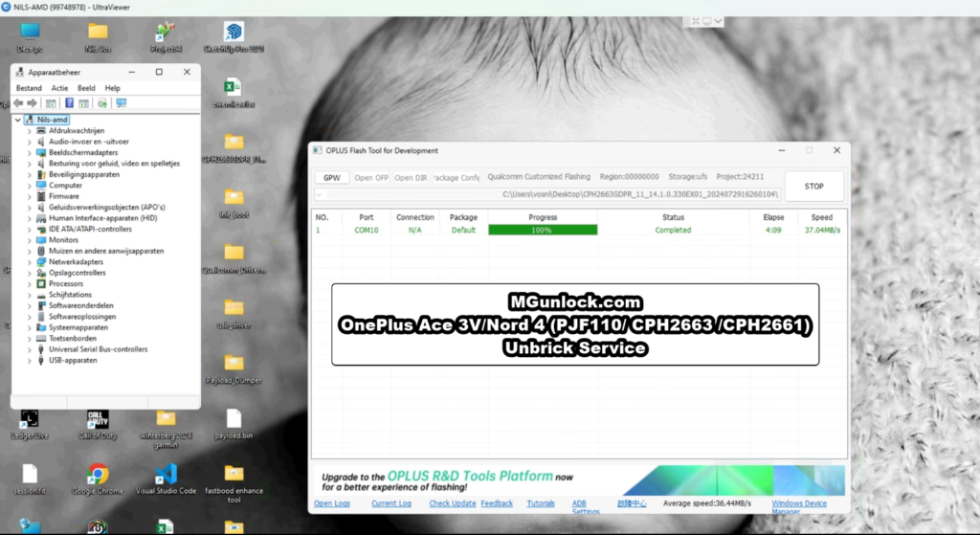Image resolution: width=980 pixels, height=535 pixels.
Task: Select the Project64 desktop shortcut
Action: click(166, 37)
